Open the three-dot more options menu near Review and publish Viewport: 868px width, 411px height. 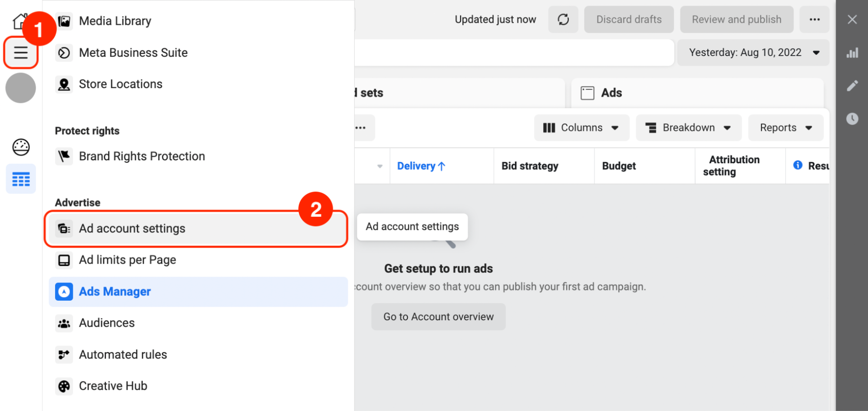[815, 19]
